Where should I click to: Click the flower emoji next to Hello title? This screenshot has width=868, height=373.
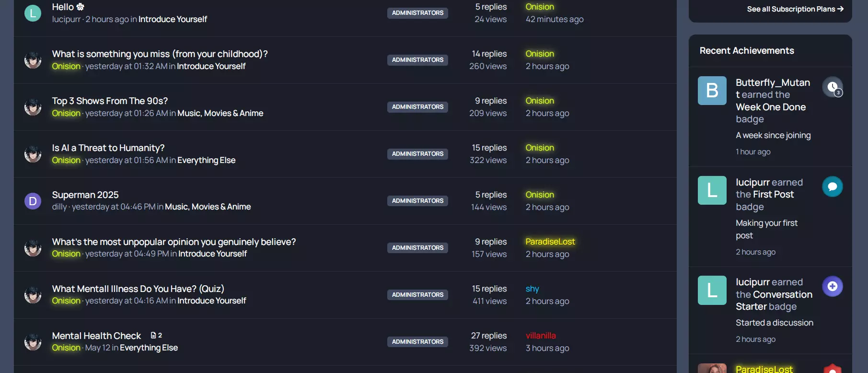point(80,6)
